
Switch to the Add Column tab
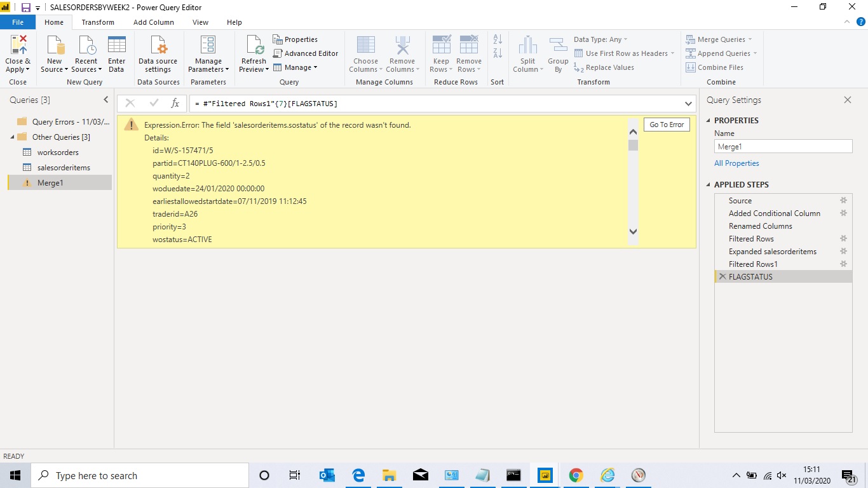(x=154, y=22)
